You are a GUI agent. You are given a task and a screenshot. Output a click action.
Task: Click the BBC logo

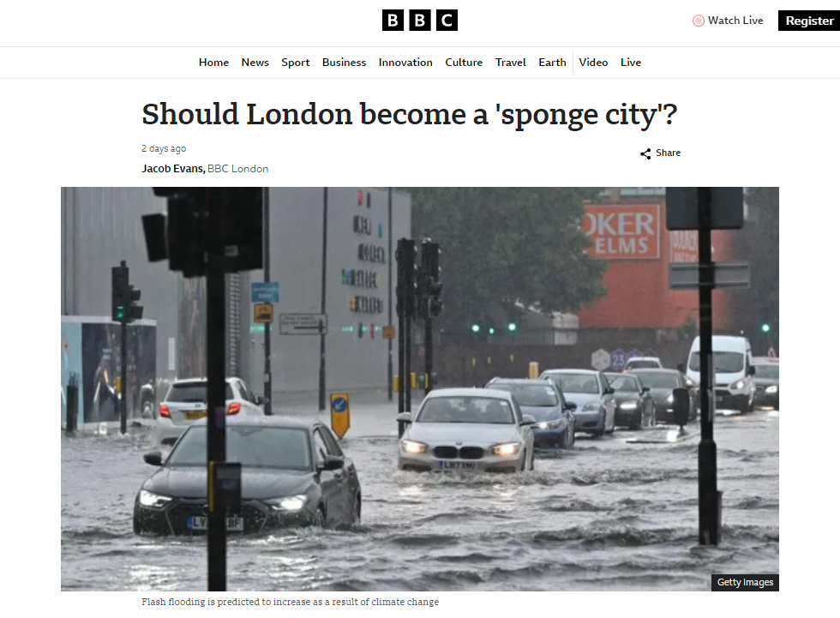coord(419,21)
